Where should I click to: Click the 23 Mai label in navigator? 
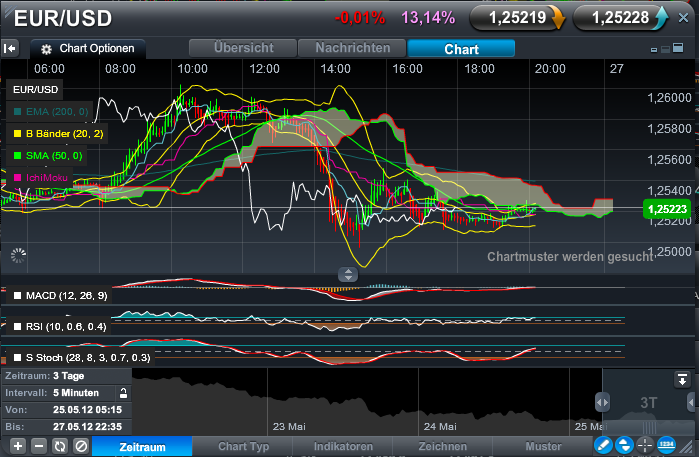pyautogui.click(x=289, y=427)
